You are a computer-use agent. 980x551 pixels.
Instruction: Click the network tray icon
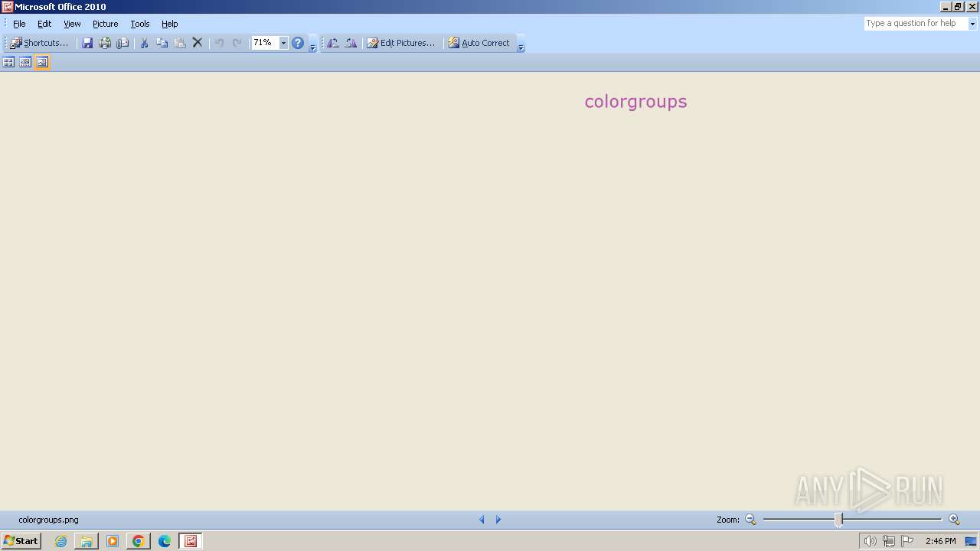[x=888, y=541]
